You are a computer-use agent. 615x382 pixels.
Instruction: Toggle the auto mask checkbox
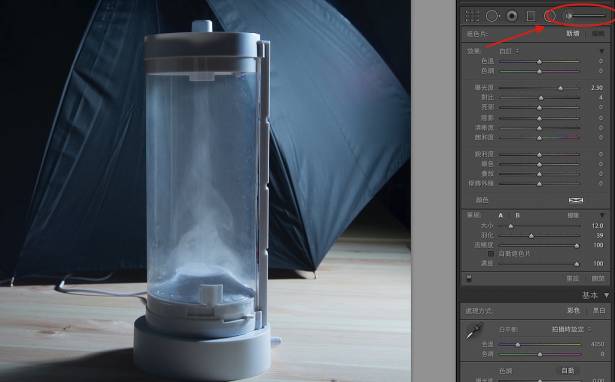491,254
